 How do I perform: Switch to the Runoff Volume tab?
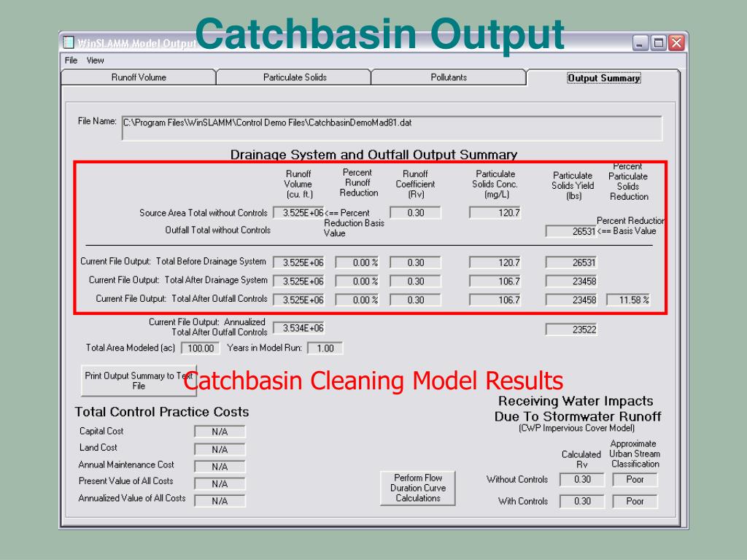[139, 77]
